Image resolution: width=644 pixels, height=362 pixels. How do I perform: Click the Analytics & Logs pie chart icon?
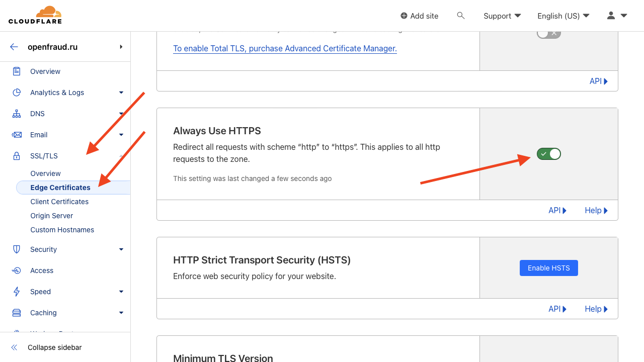pyautogui.click(x=17, y=93)
